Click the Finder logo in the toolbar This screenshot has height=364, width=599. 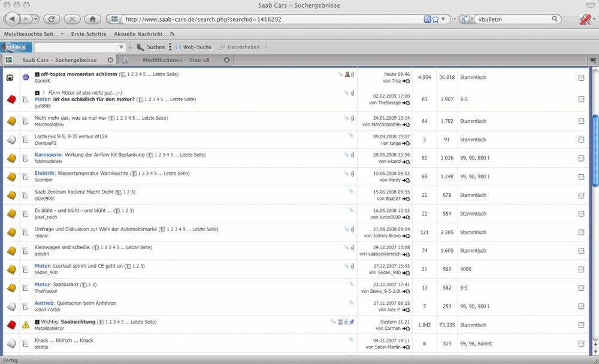click(x=16, y=47)
